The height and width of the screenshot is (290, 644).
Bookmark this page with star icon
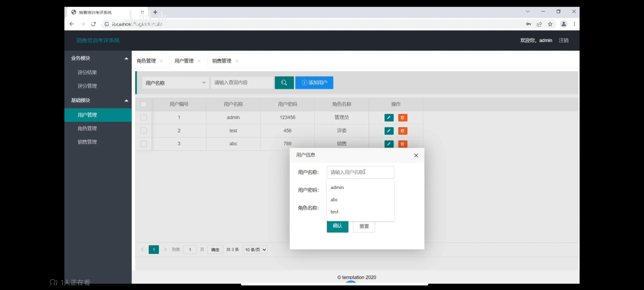coord(550,24)
